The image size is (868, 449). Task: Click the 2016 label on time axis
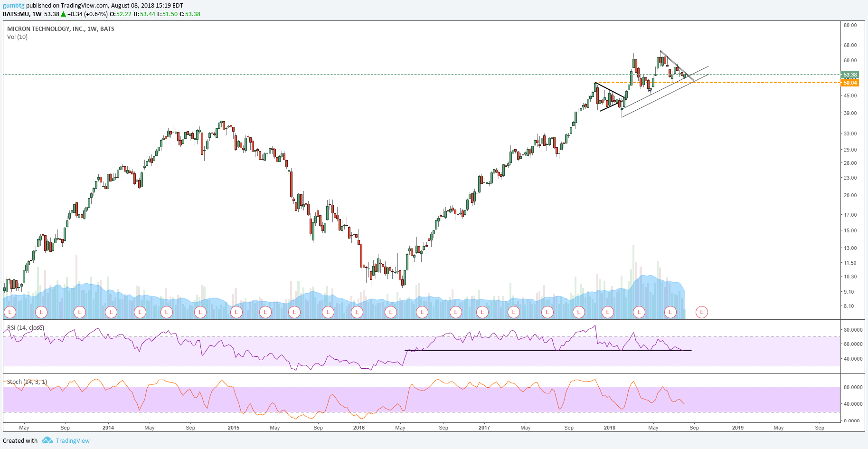pyautogui.click(x=359, y=428)
